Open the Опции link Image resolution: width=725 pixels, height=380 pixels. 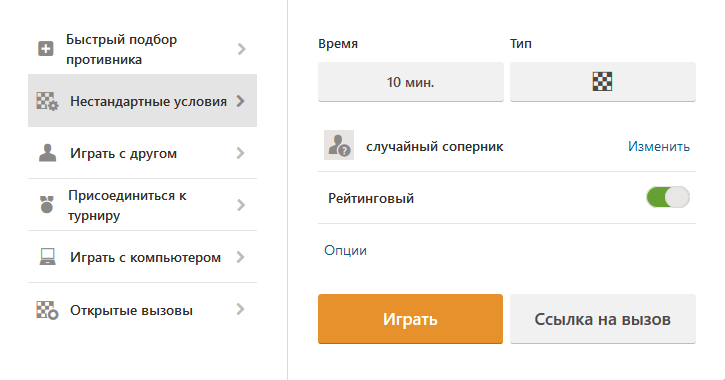[345, 250]
